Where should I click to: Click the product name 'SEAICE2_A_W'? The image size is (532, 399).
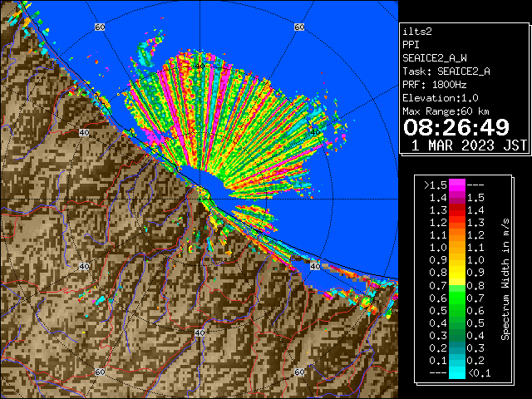(x=434, y=58)
